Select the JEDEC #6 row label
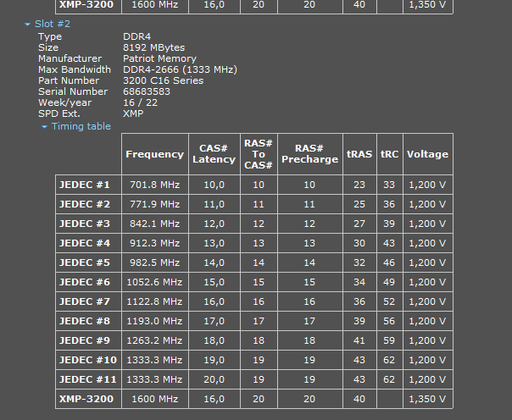Image resolution: width=512 pixels, height=420 pixels. pyautogui.click(x=85, y=282)
